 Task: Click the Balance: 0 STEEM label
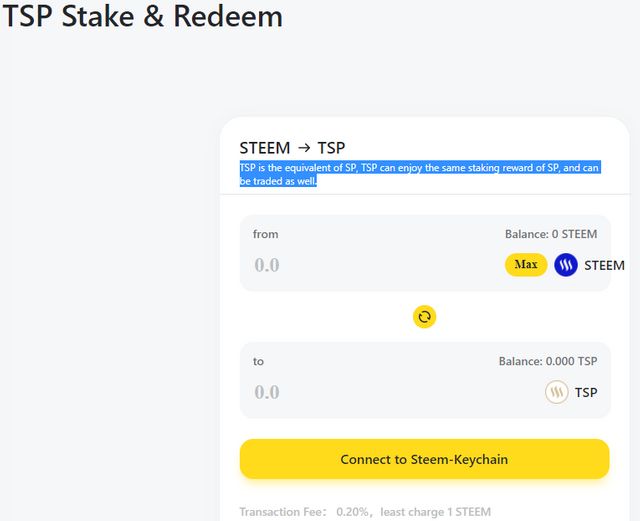tap(551, 234)
